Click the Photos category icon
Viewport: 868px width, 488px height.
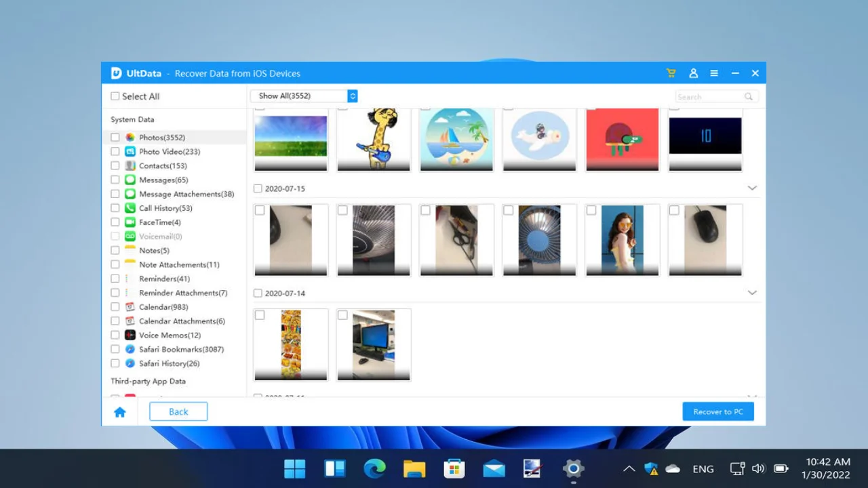tap(130, 138)
